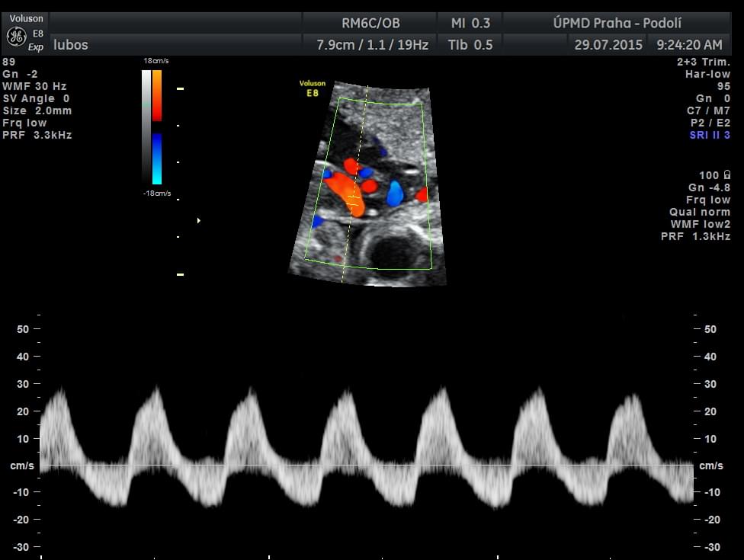Click the left 'Frq low' parameter

24,123
